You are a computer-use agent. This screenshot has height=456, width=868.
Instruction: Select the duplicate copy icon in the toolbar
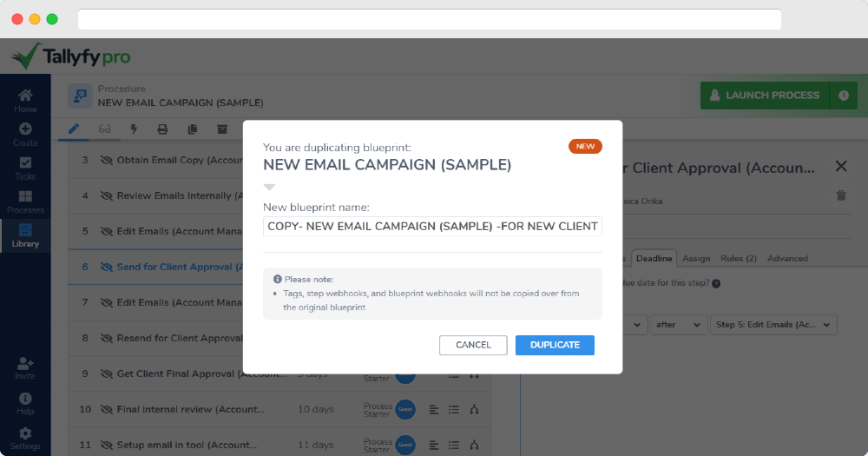[192, 129]
